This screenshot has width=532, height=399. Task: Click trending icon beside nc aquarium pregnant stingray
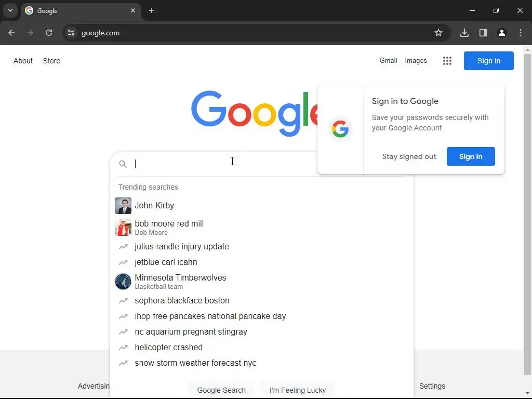pos(123,332)
